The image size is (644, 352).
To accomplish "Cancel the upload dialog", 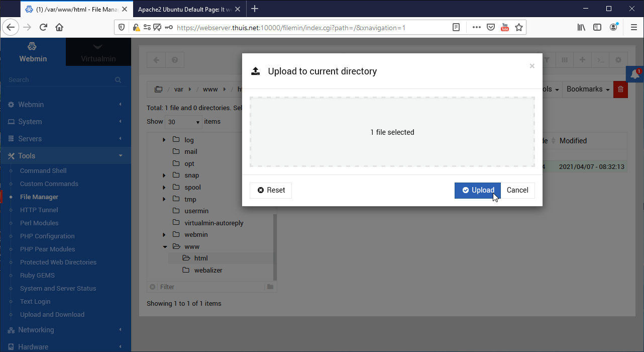I will point(517,190).
